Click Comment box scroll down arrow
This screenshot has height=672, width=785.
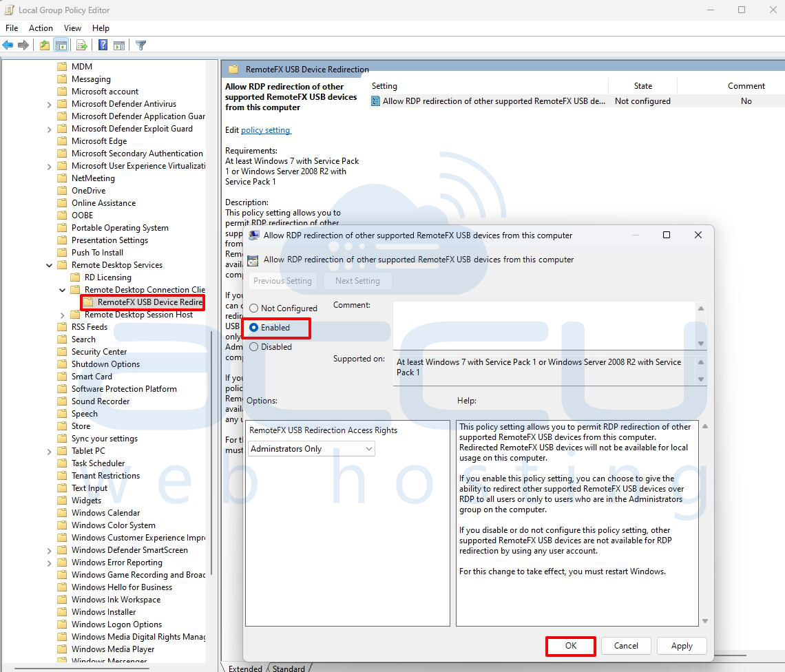pos(701,344)
